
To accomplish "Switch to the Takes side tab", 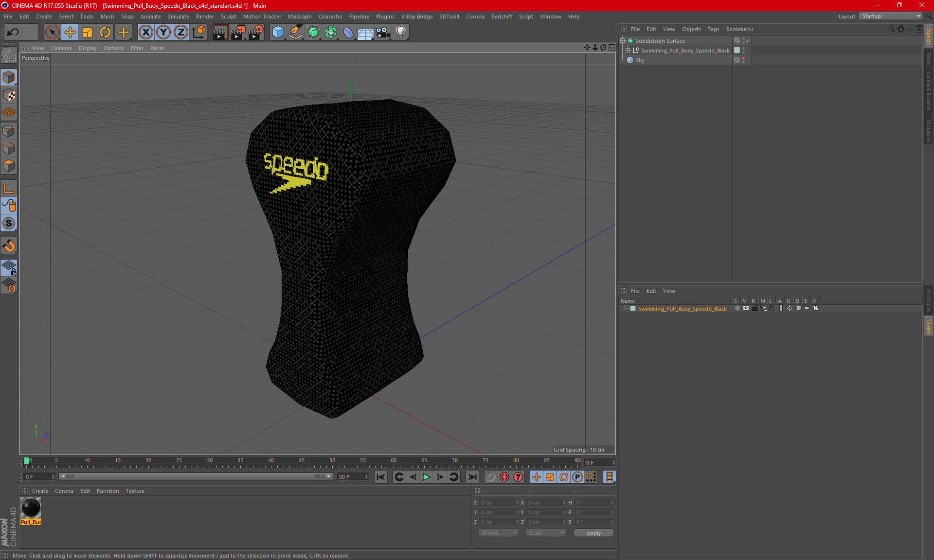I will [928, 58].
